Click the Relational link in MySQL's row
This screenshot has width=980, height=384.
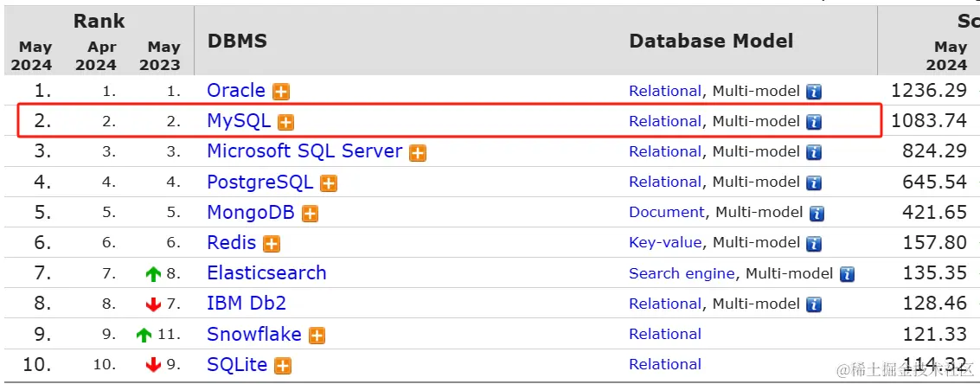665,121
